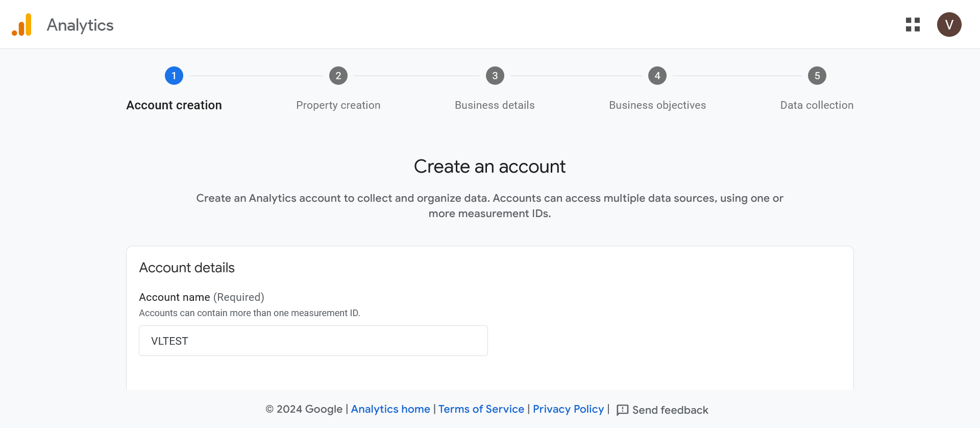Open the Analytics home link
The width and height of the screenshot is (980, 428).
coord(390,409)
